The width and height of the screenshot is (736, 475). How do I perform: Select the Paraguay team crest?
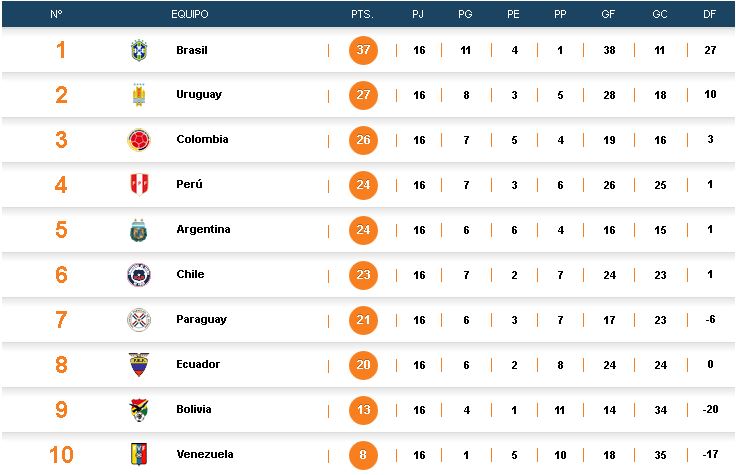pos(138,320)
